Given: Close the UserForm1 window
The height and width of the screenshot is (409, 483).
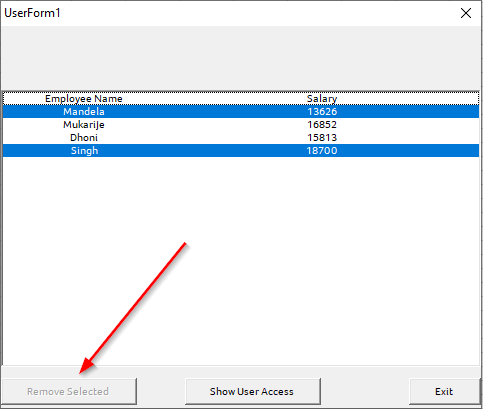Looking at the screenshot, I should [x=466, y=13].
